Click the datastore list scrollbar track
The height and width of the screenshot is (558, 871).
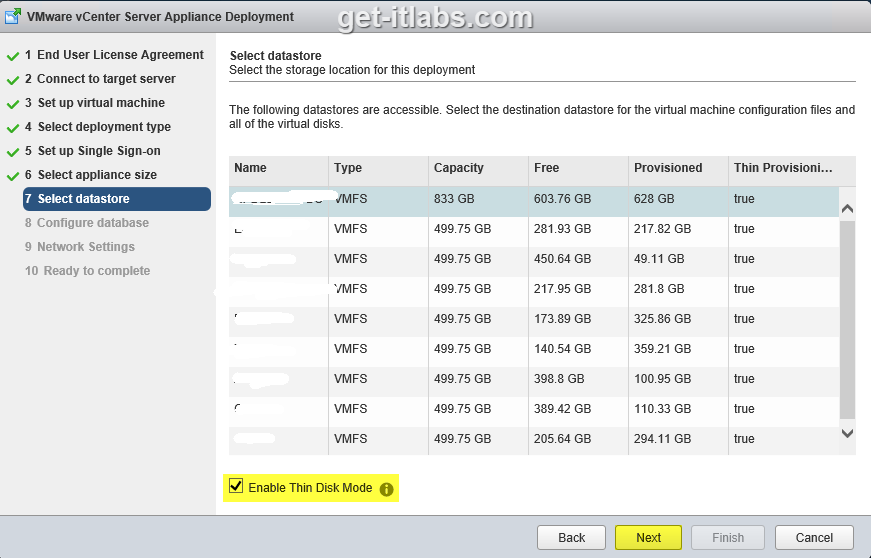(847, 320)
